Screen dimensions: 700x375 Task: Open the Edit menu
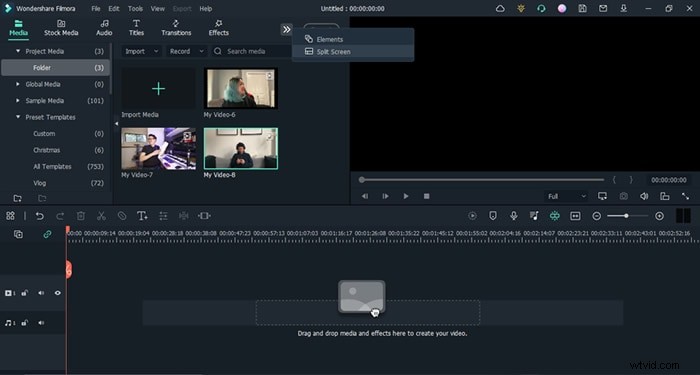coord(114,8)
